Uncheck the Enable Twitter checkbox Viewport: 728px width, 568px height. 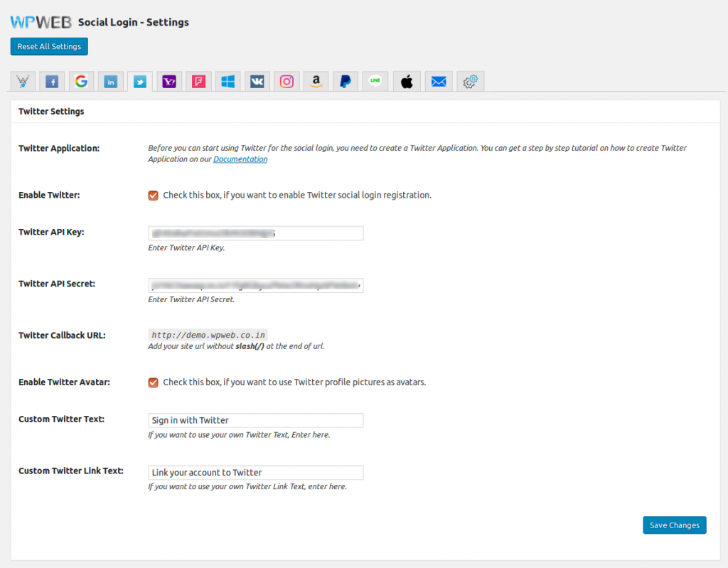pos(153,195)
